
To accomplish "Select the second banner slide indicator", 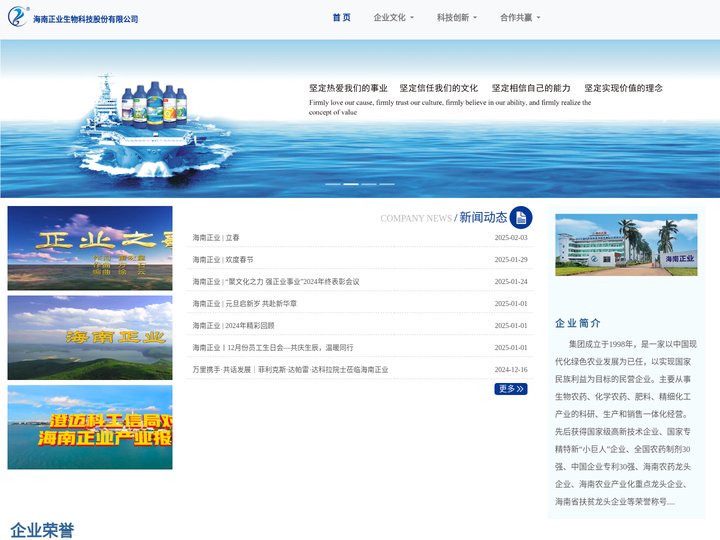I will [x=351, y=184].
